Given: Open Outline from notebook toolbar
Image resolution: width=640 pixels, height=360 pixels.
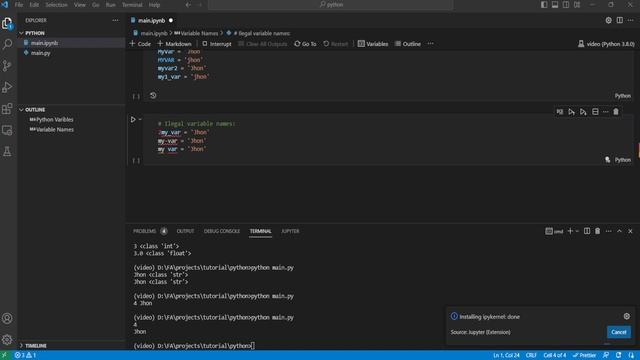Looking at the screenshot, I should (407, 44).
